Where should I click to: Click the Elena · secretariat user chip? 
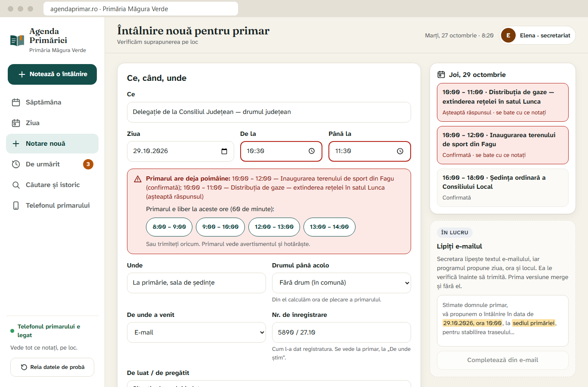[x=537, y=35]
